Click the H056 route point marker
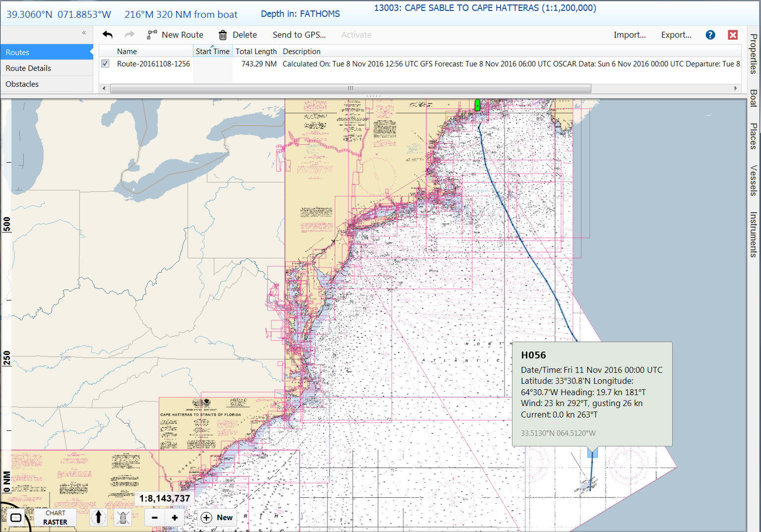This screenshot has height=532, width=761. (x=592, y=452)
